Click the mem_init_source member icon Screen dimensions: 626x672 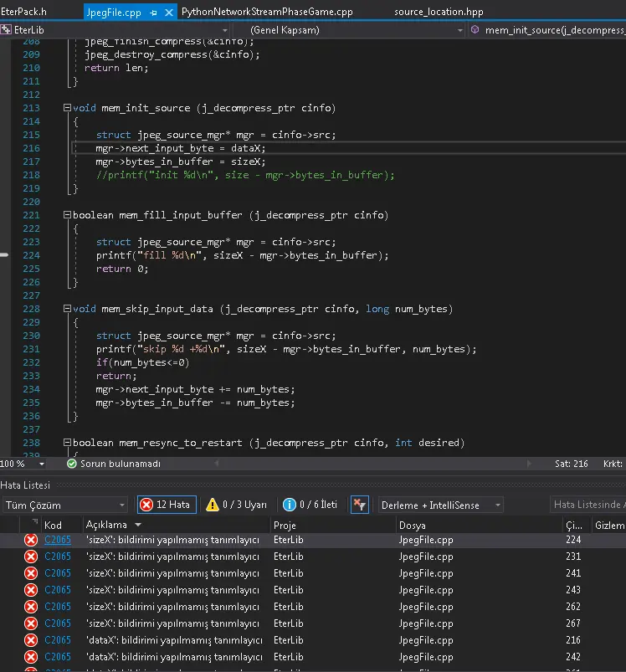476,30
